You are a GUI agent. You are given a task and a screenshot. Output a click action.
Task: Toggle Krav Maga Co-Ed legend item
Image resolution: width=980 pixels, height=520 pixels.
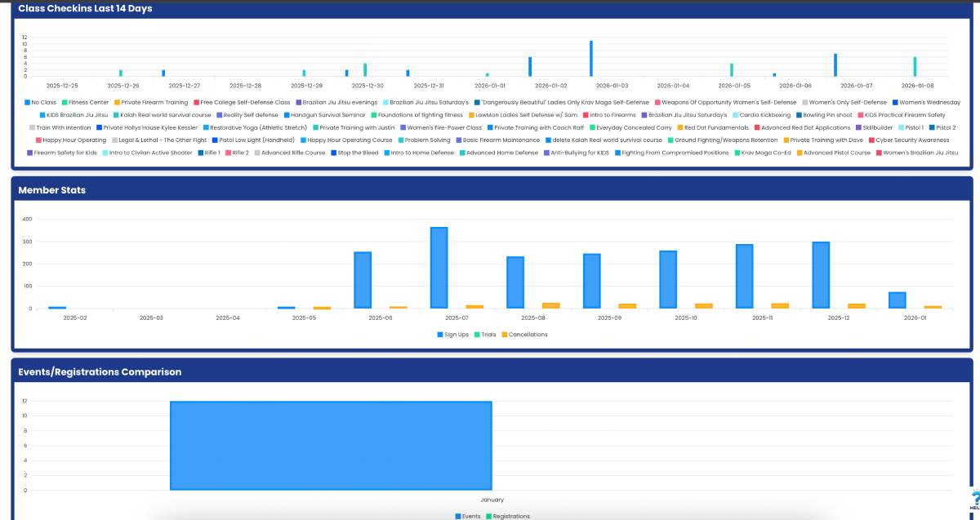pos(763,153)
